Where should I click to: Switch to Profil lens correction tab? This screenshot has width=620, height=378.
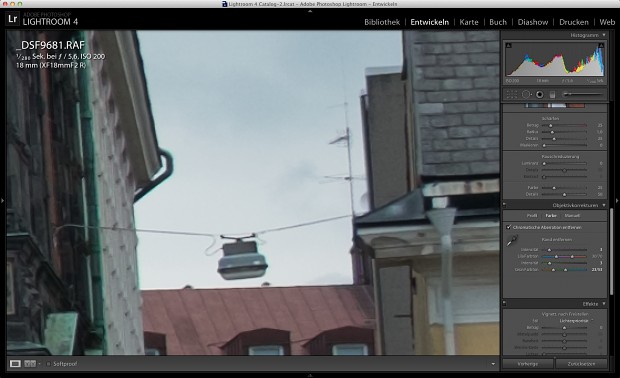click(532, 215)
